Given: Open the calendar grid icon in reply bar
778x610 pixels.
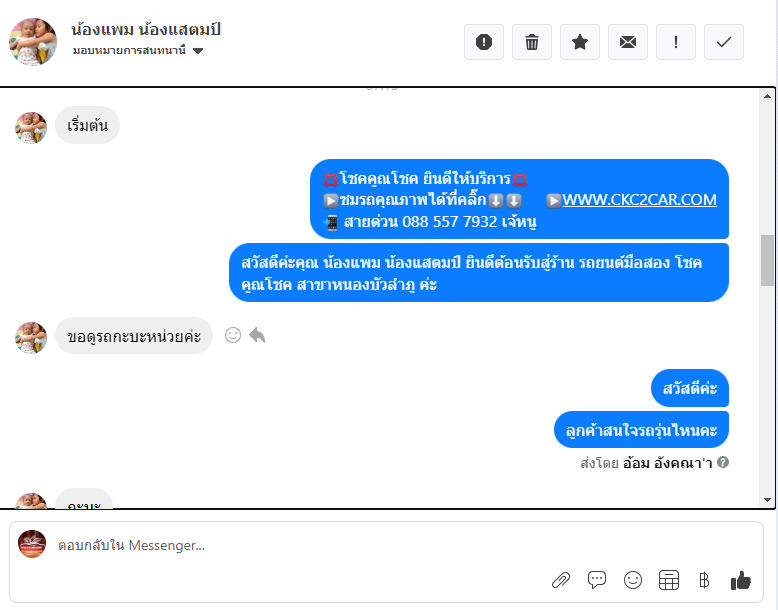Looking at the screenshot, I should click(669, 580).
